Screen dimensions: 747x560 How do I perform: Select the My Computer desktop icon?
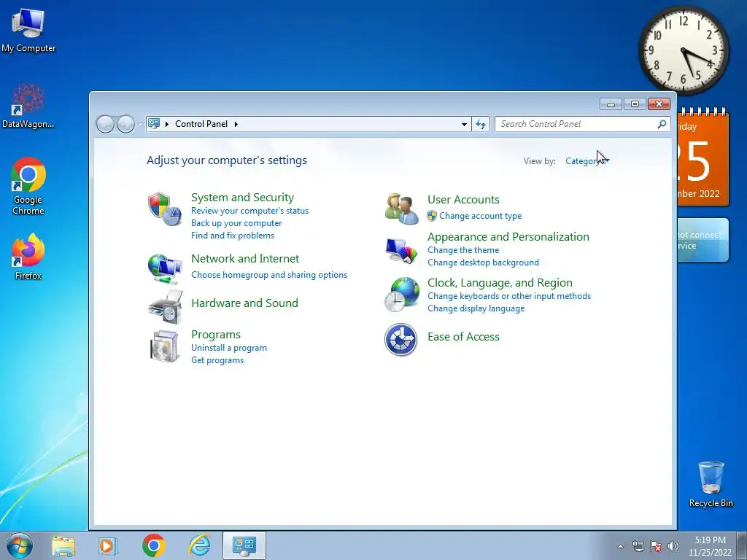[x=28, y=31]
